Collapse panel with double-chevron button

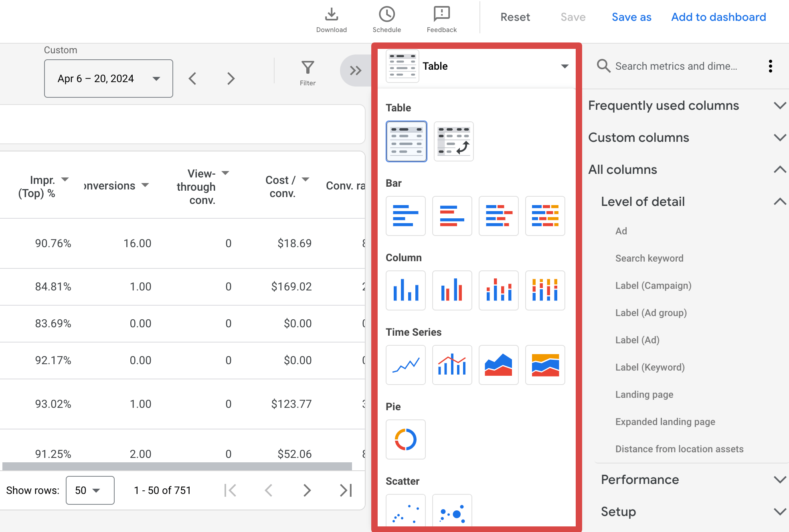click(356, 71)
